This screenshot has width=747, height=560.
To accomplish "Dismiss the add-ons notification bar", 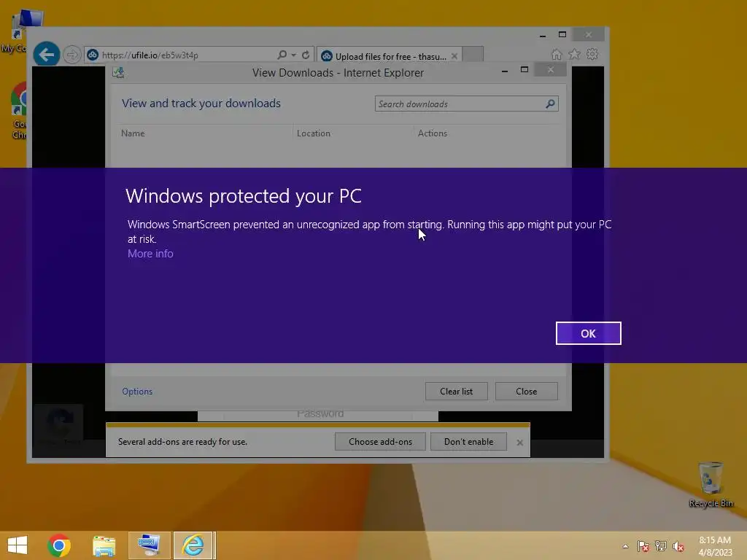I will 519,443.
